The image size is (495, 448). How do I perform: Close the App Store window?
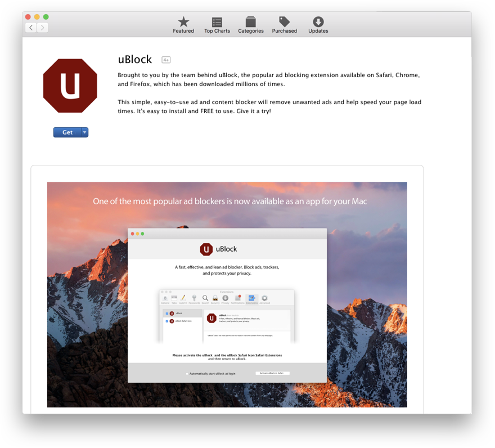28,17
